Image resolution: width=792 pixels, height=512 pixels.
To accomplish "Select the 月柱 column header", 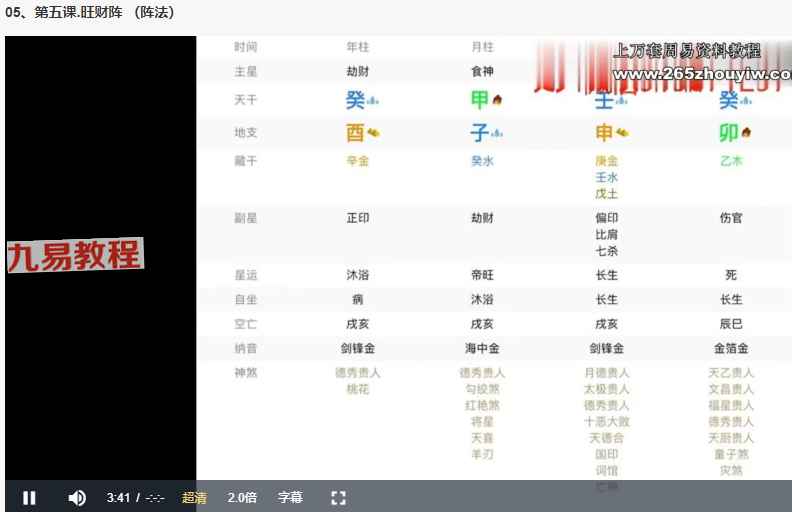I will [x=481, y=47].
